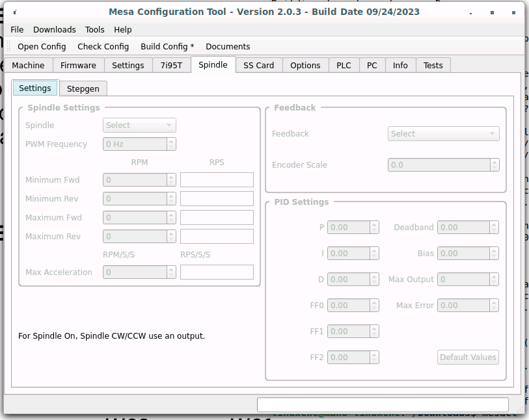Click Check Config in the toolbar

[103, 47]
